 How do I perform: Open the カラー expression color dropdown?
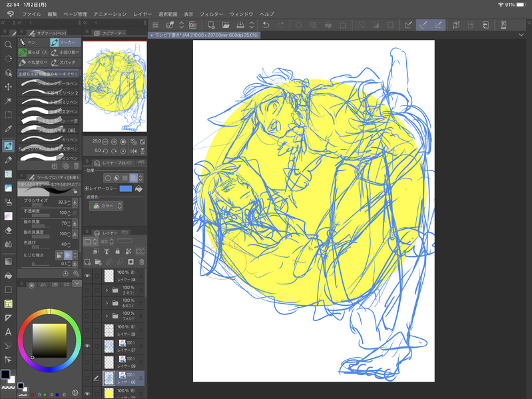[x=106, y=206]
